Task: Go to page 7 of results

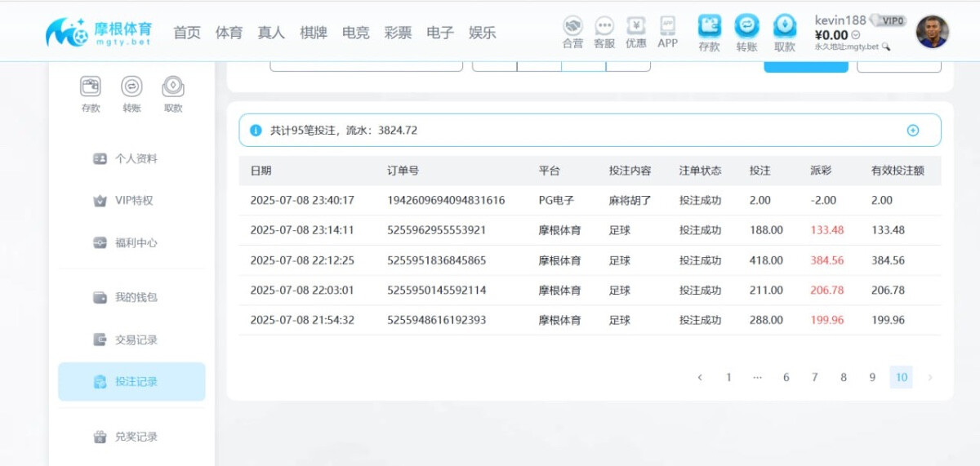Action: [x=814, y=377]
